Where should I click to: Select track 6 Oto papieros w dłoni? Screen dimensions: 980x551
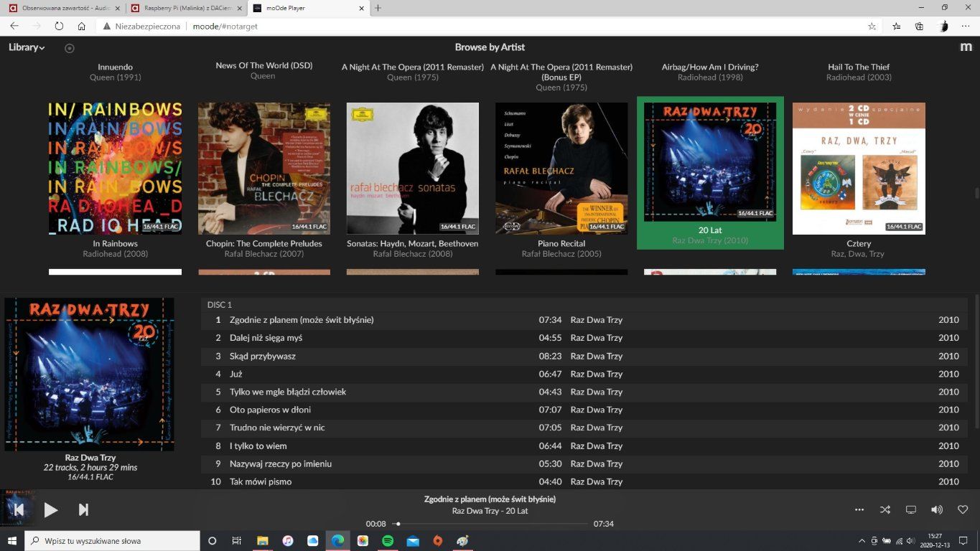584,410
